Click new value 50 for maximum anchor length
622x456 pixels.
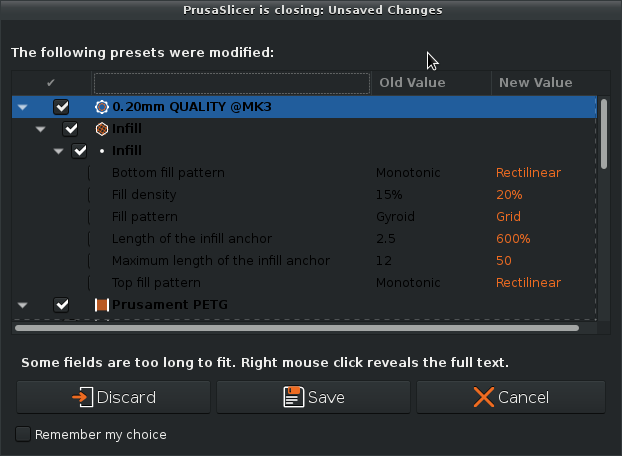point(504,261)
